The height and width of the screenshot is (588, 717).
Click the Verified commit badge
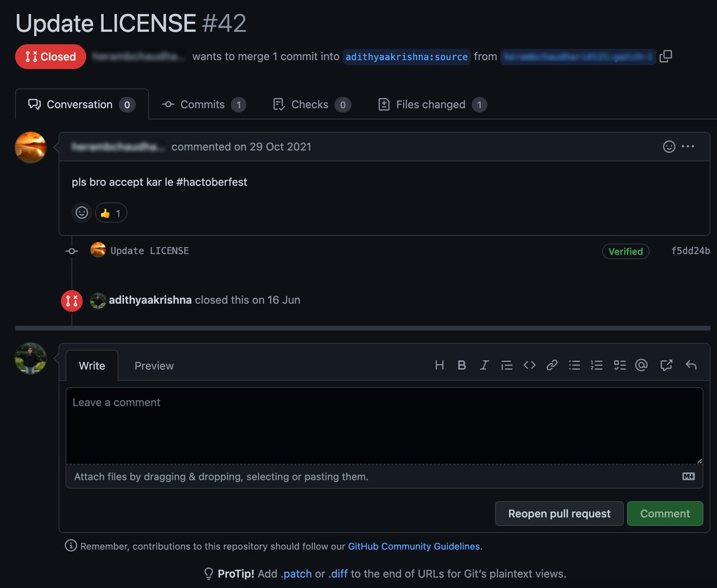[626, 252]
